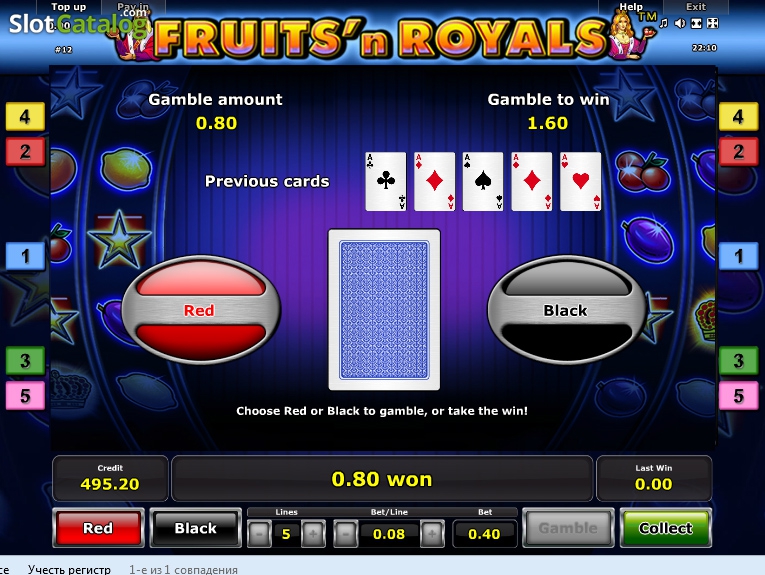
Task: Click the face-down blue card
Action: [x=384, y=310]
